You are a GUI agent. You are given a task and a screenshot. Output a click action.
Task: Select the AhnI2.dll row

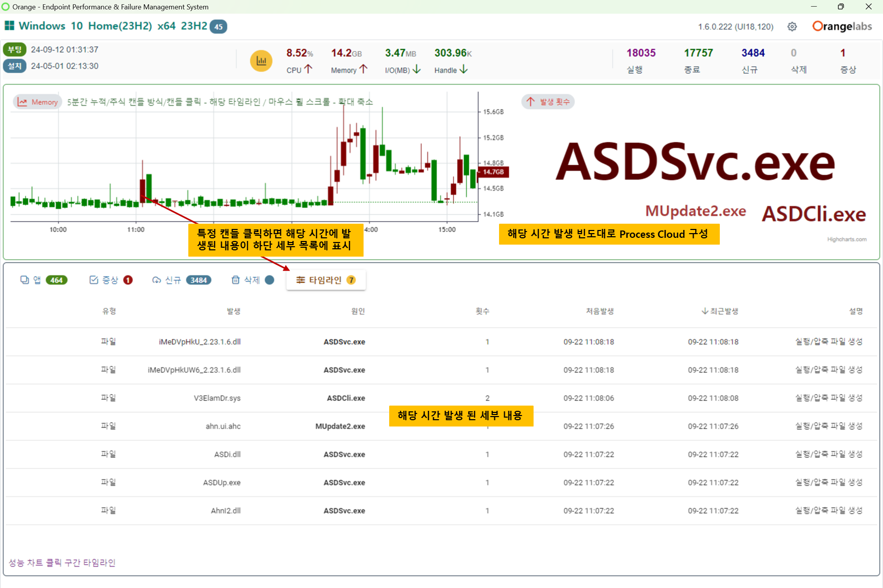(441, 511)
